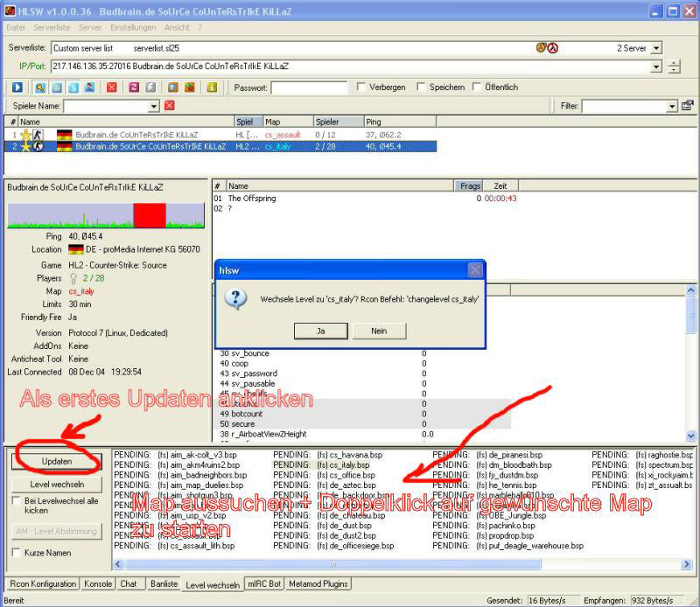This screenshot has width=700, height=607.
Task: Switch to the Konsole tab
Action: coord(97,583)
